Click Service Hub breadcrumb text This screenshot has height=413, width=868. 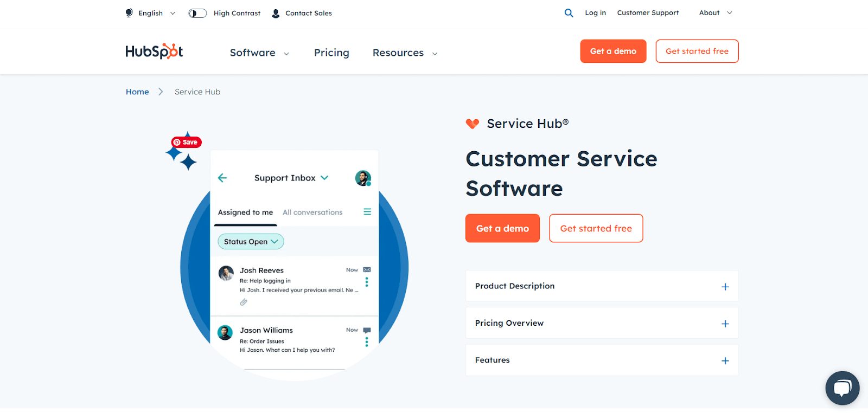197,92
